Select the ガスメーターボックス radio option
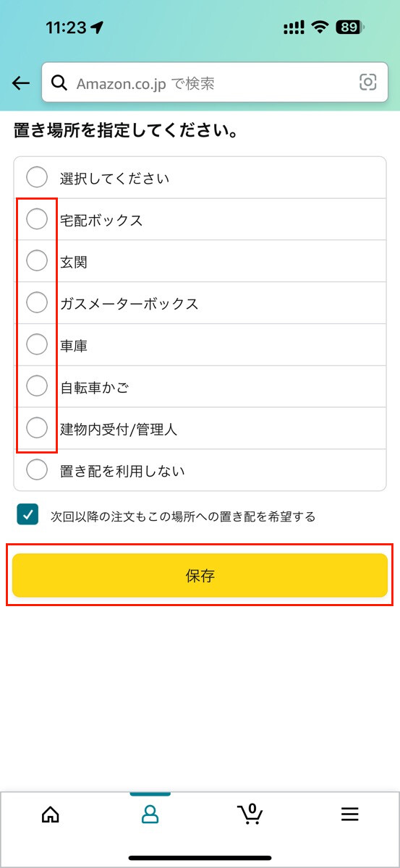The image size is (400, 868). pos(37,302)
